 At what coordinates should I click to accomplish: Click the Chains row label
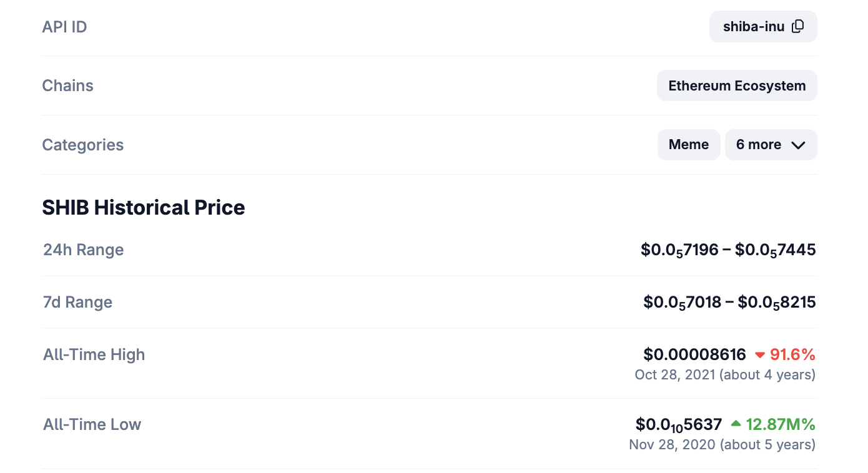point(67,85)
